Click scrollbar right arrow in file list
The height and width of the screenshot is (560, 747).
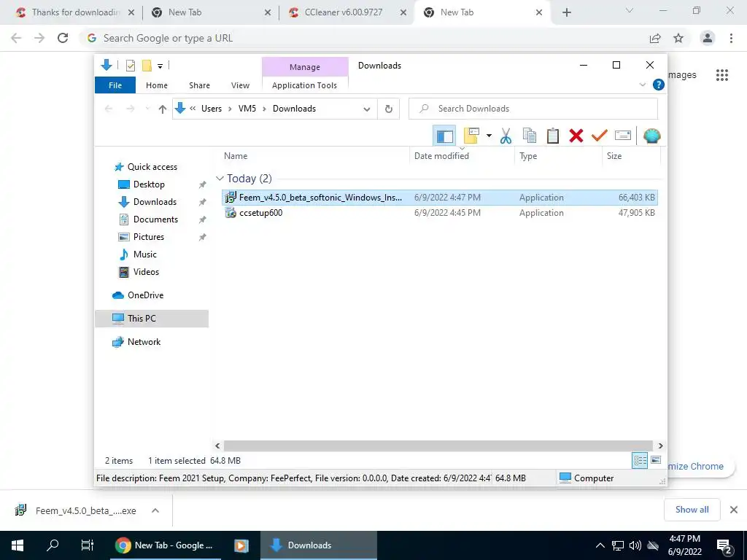pos(660,446)
